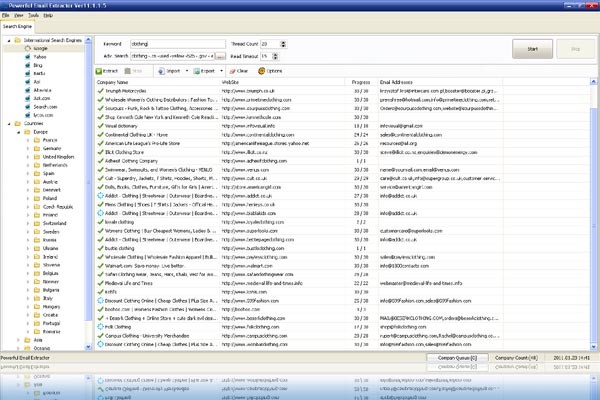Select the Google search engine icon
This screenshot has height=400, width=600.
click(x=28, y=48)
